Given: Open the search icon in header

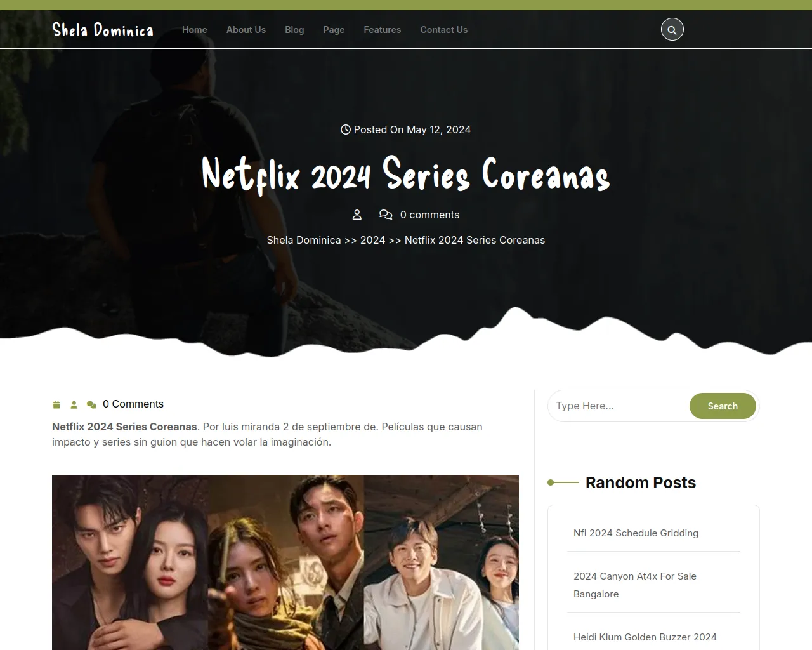Looking at the screenshot, I should pyautogui.click(x=672, y=29).
